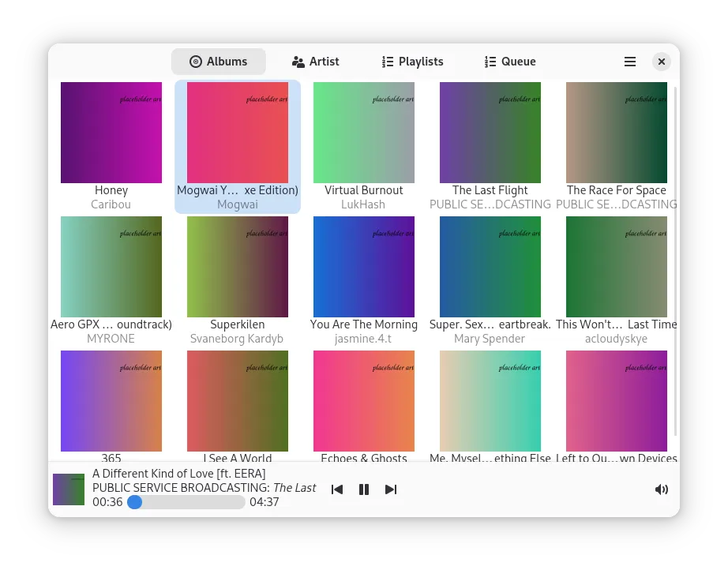Image resolution: width=728 pixels, height=570 pixels.
Task: Open The Last Flight album cover
Action: [x=490, y=133]
